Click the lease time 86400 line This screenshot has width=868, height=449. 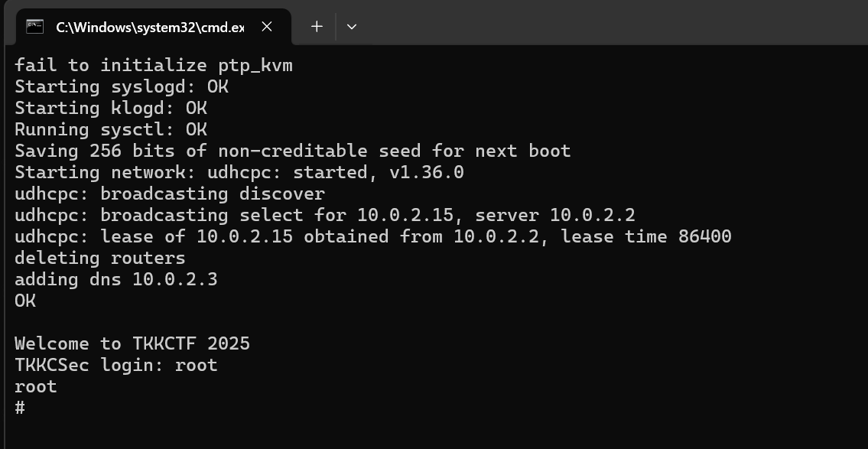(x=372, y=237)
